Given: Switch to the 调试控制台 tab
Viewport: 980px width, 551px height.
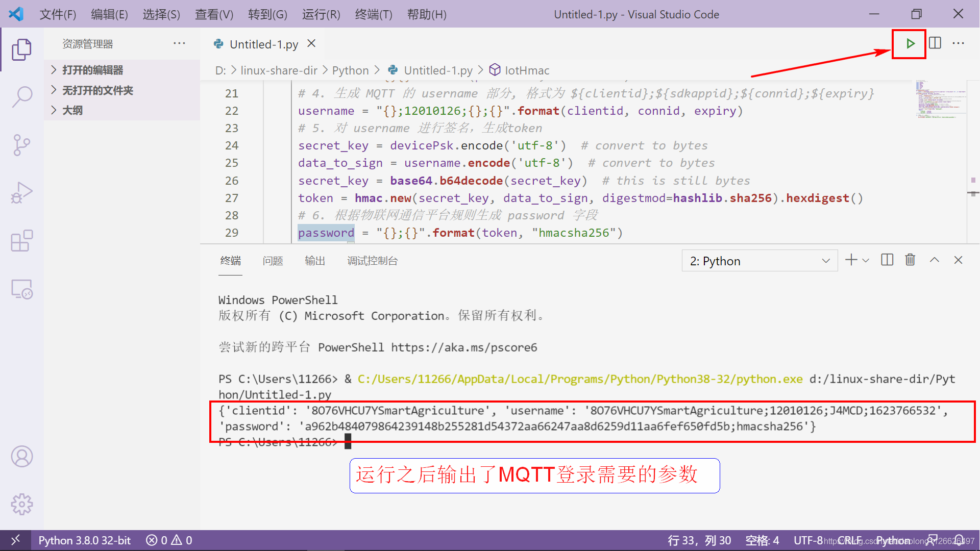Looking at the screenshot, I should click(372, 261).
